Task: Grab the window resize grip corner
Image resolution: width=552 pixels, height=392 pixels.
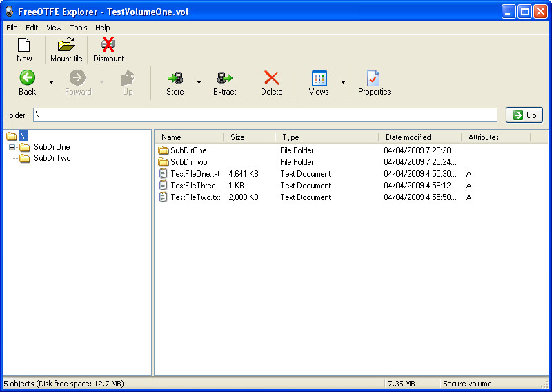Action: pos(545,385)
